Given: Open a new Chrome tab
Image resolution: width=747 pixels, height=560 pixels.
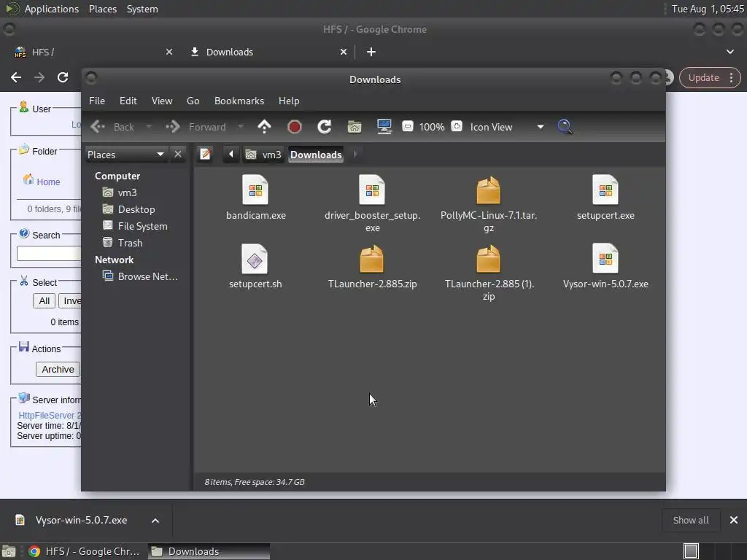Looking at the screenshot, I should pyautogui.click(x=371, y=52).
